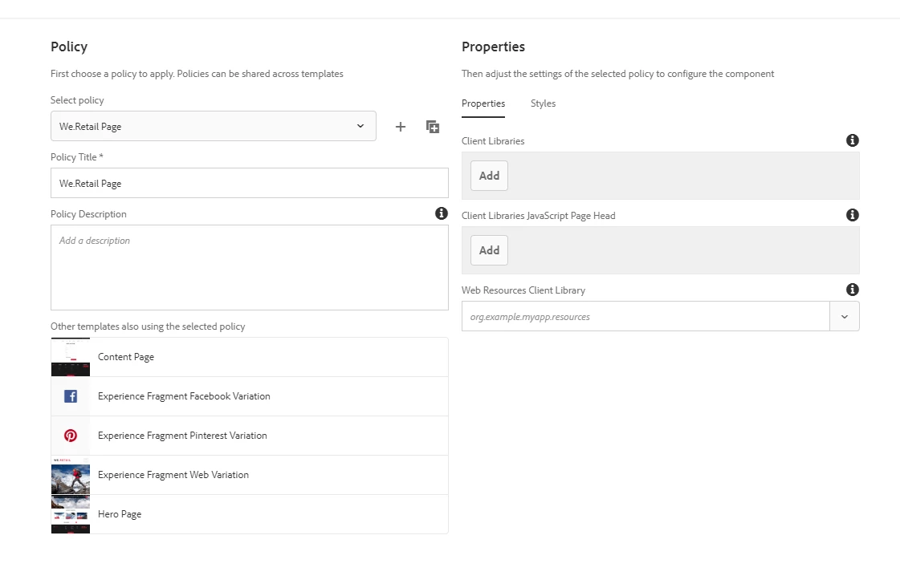This screenshot has width=900, height=588.
Task: Focus the Policy Description text area
Action: (x=249, y=267)
